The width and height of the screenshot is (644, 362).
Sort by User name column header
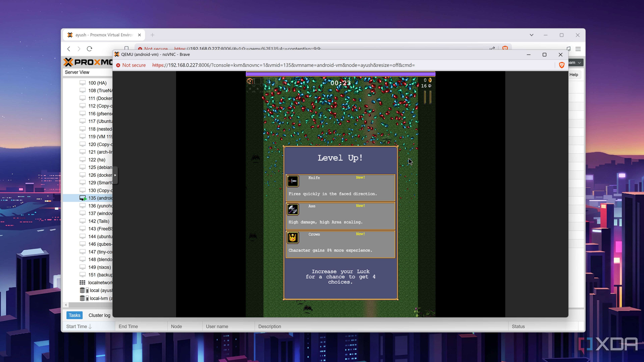228,326
